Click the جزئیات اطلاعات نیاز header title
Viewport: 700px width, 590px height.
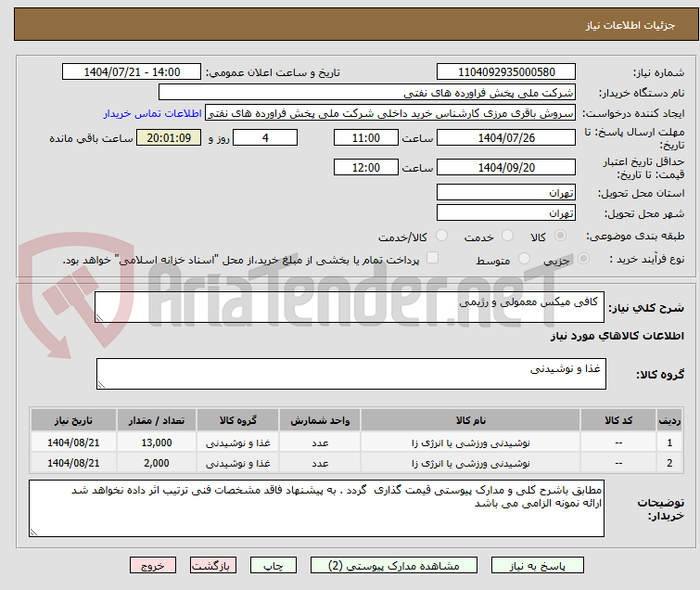[630, 25]
